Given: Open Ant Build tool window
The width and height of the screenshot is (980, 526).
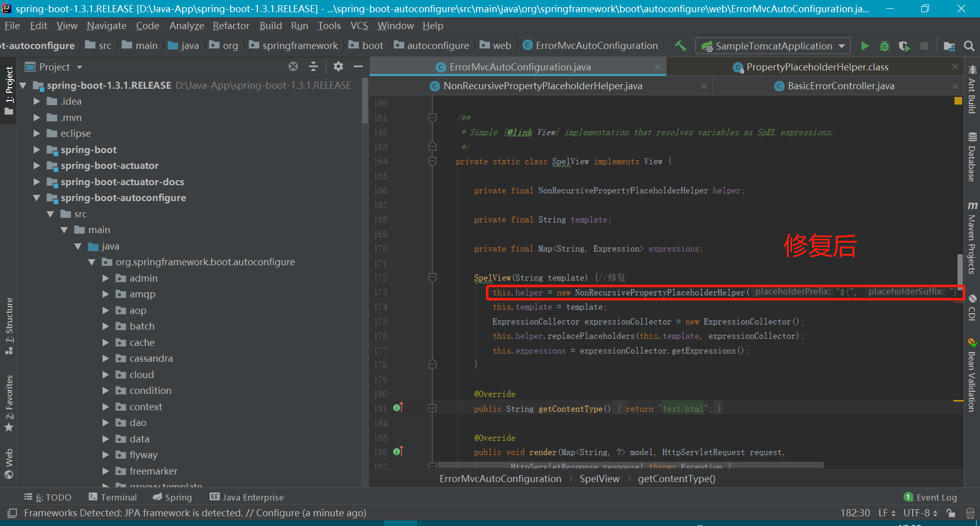Looking at the screenshot, I should point(972,89).
